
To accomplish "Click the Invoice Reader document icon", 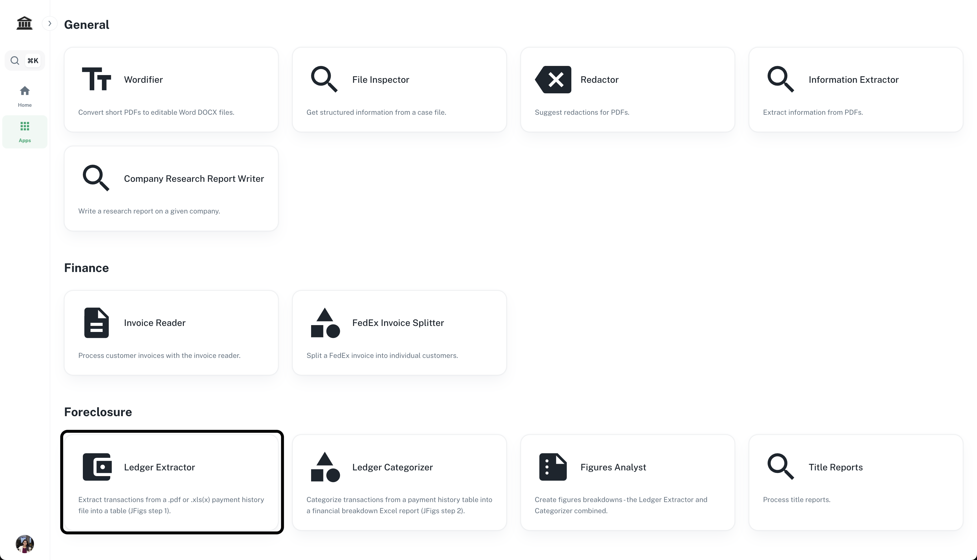I will tap(96, 323).
